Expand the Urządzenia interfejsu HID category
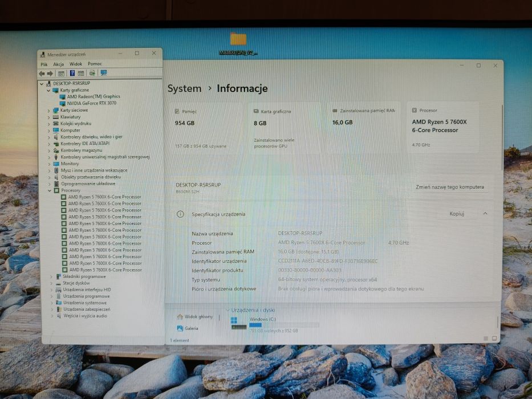The width and height of the screenshot is (532, 399). 51,290
